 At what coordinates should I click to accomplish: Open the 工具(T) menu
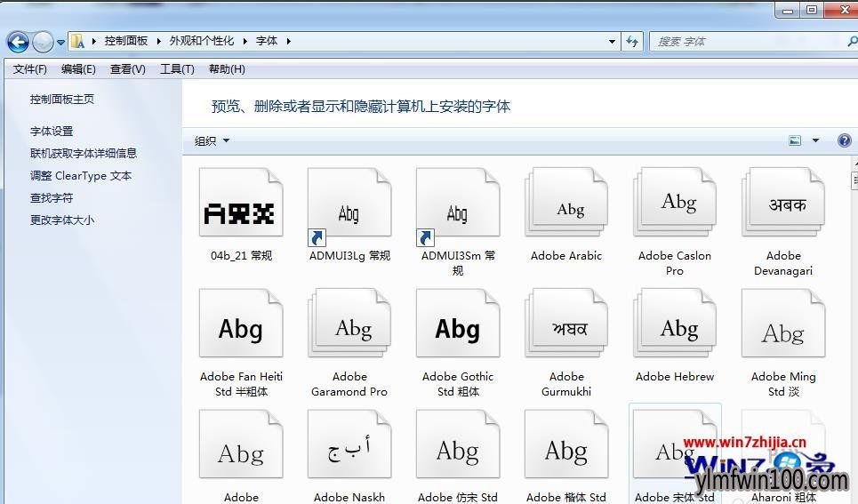click(x=177, y=69)
